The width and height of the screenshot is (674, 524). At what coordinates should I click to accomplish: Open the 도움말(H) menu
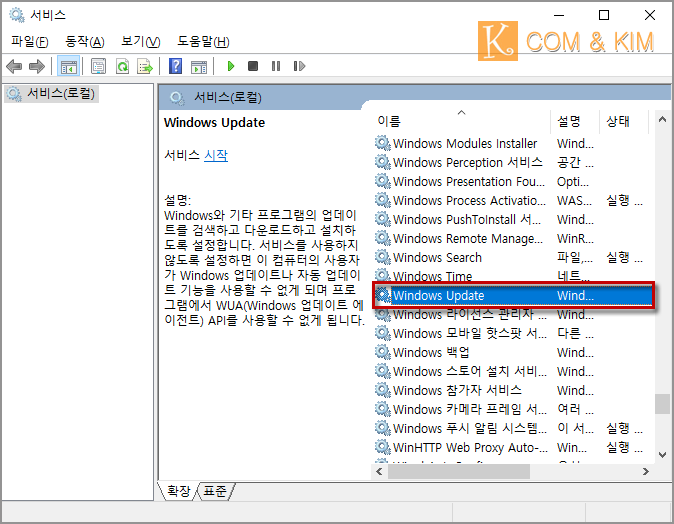(x=203, y=41)
